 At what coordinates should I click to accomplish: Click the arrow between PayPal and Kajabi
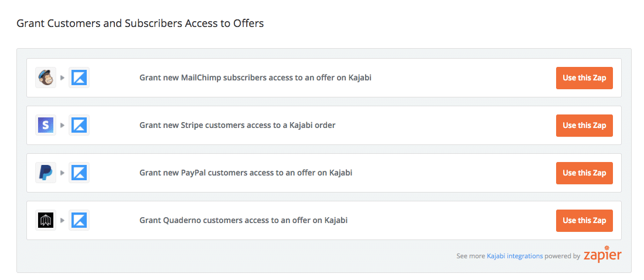point(63,173)
